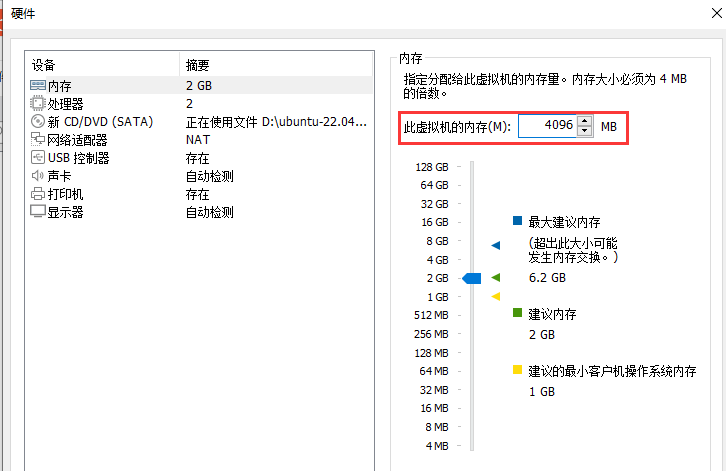Click the memory (内存) device icon
Screen dimensions: 726x471
point(38,85)
